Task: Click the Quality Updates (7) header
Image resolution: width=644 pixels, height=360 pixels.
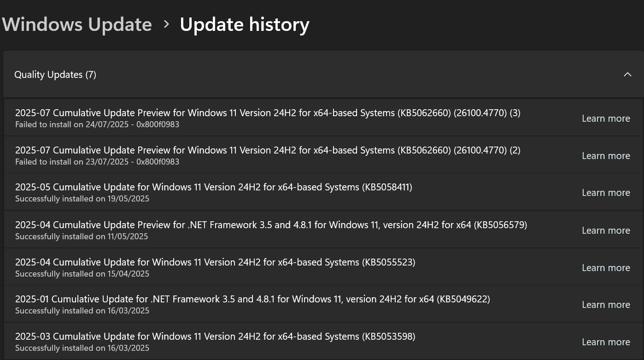Action: 55,74
